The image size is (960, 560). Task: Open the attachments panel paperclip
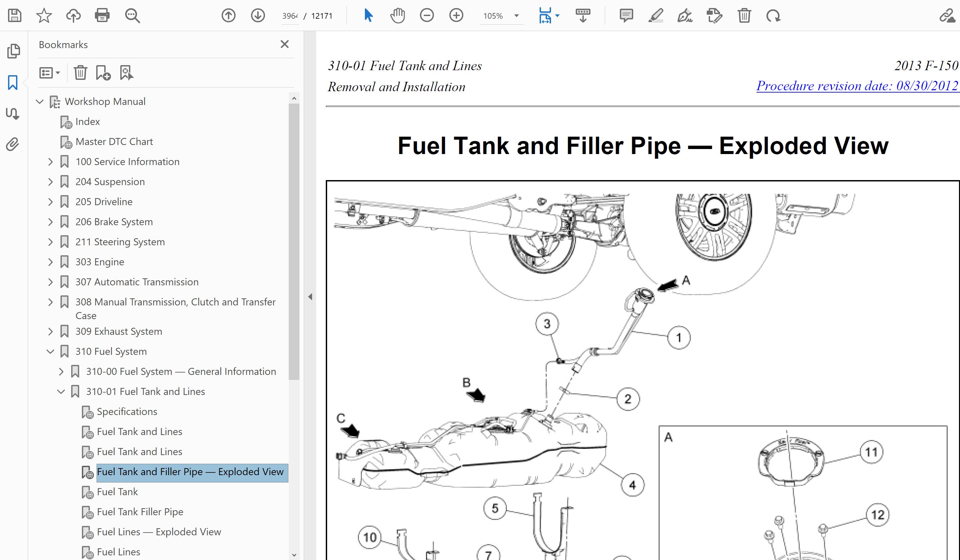(x=13, y=144)
